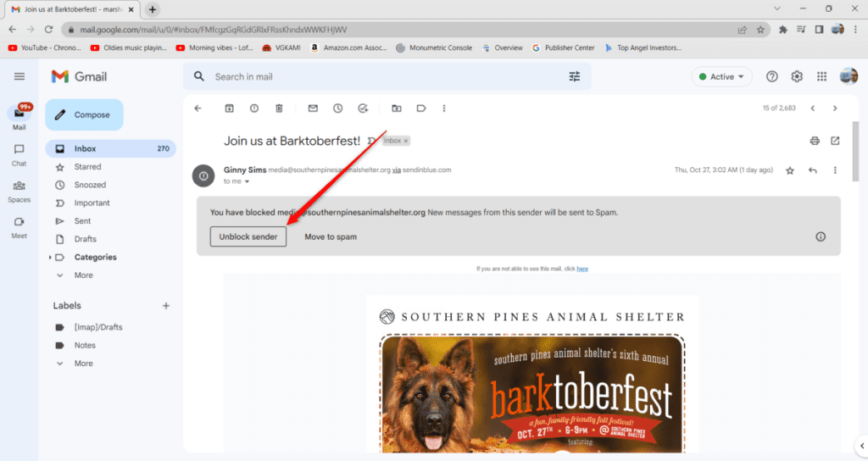Add this email to Tasks
This screenshot has height=461, width=868.
tap(363, 108)
